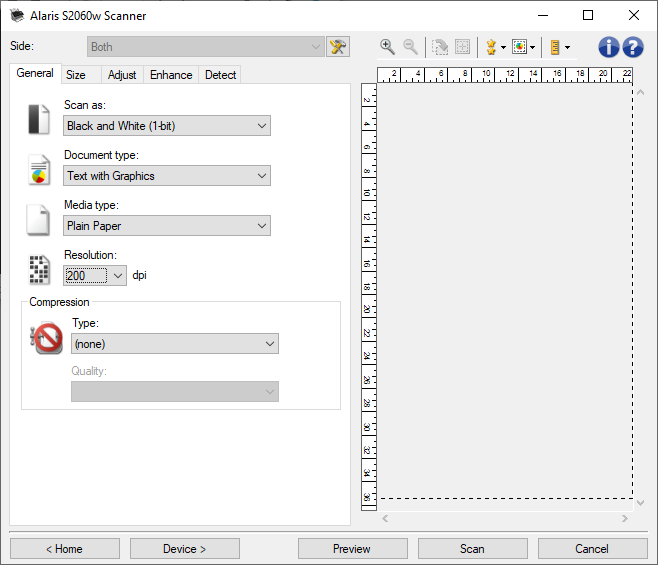
Task: Minimize the Alaris S2060w Scanner window
Action: click(x=543, y=16)
